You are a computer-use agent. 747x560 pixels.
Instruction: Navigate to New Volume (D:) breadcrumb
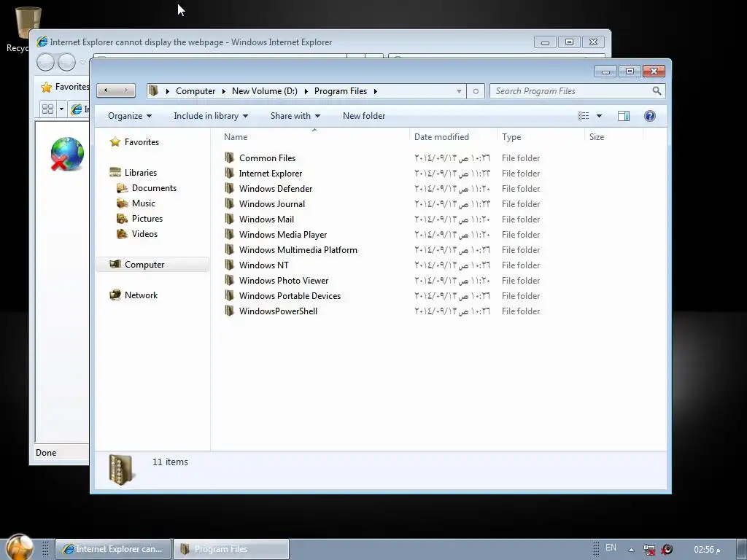tap(264, 91)
